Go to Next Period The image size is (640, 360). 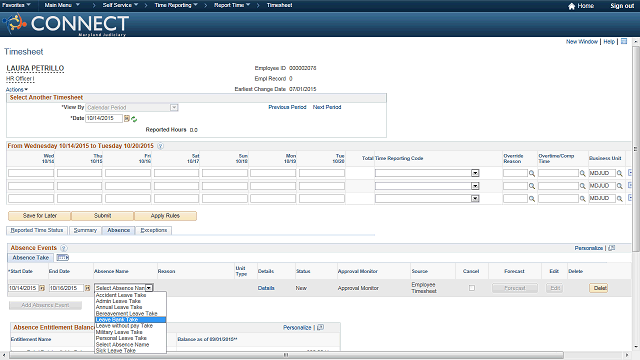(x=327, y=107)
